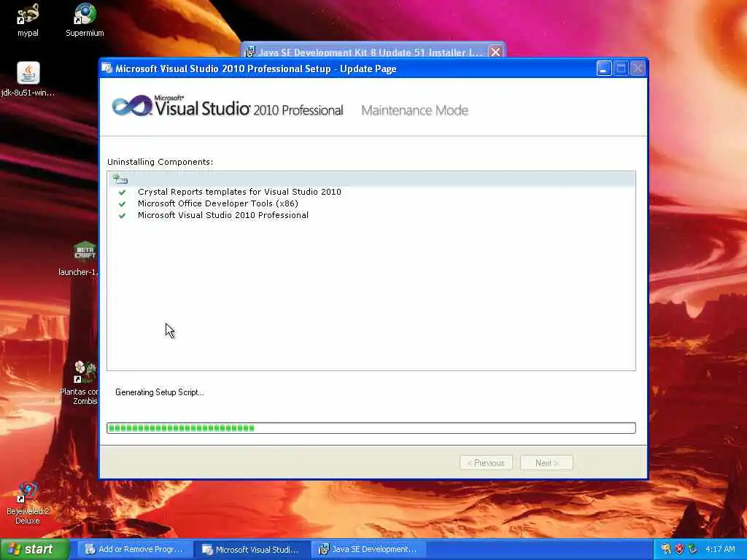Select Crystal Reports templates for Visual Studio 2010
The image size is (747, 560).
point(239,192)
